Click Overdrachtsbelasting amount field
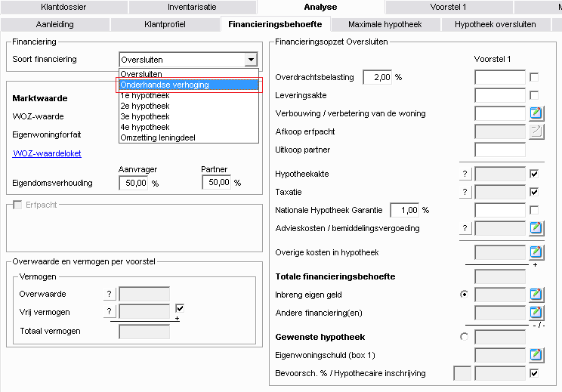Screen dimensions: 562x392 click(x=500, y=77)
